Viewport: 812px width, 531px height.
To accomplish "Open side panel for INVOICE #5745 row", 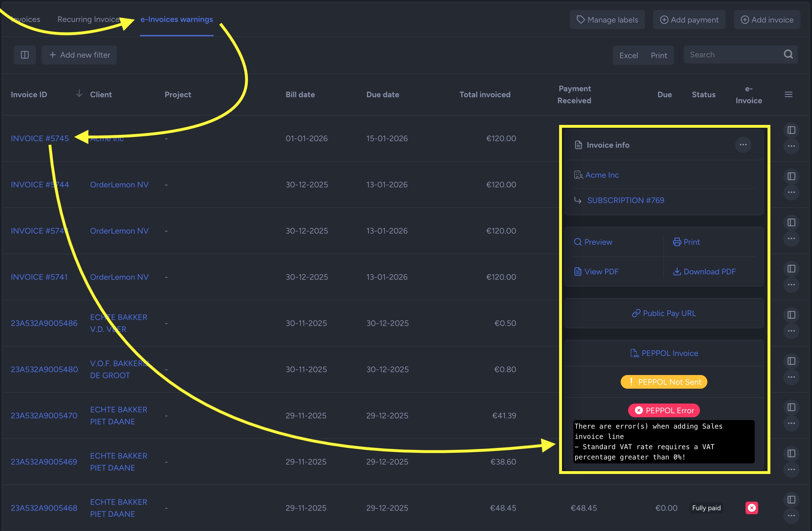I will click(791, 130).
